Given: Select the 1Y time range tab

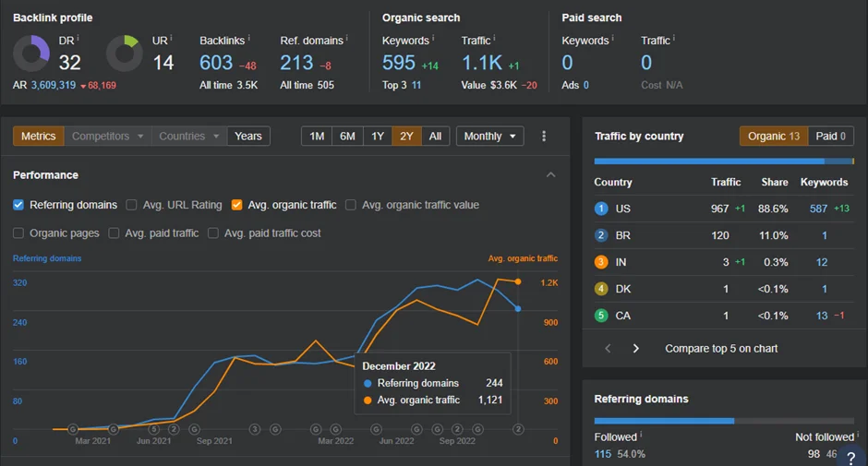Looking at the screenshot, I should [378, 137].
